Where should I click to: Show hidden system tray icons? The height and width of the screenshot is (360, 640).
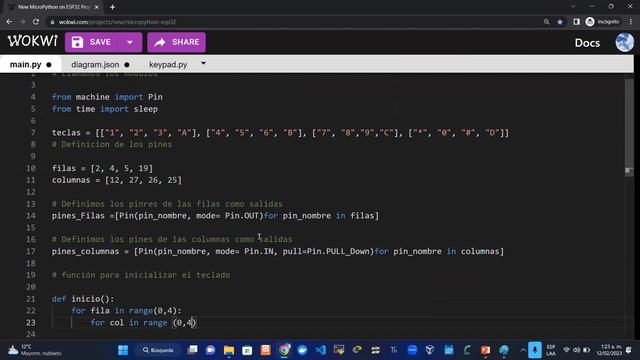click(522, 350)
